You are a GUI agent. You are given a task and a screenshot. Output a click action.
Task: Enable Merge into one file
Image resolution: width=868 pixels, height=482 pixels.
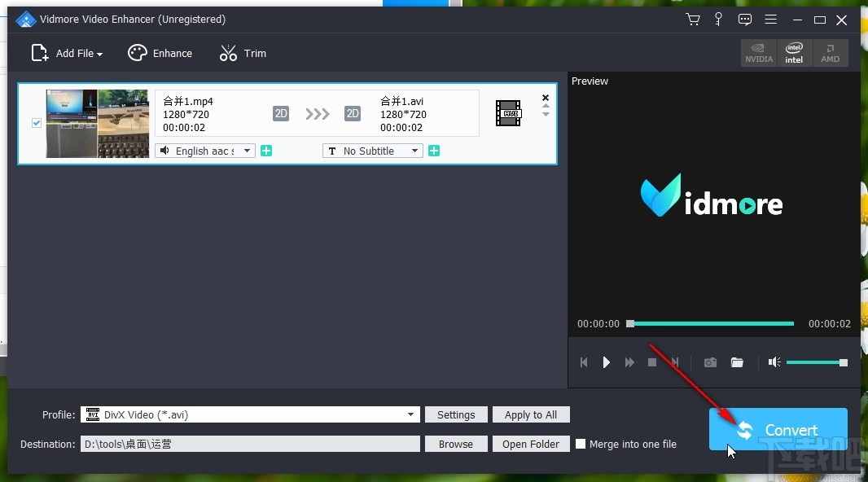581,444
